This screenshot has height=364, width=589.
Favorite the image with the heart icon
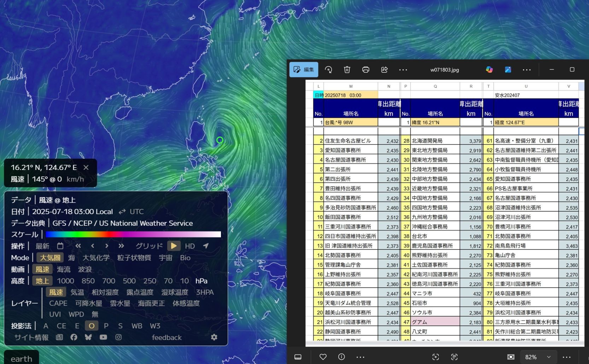323,357
